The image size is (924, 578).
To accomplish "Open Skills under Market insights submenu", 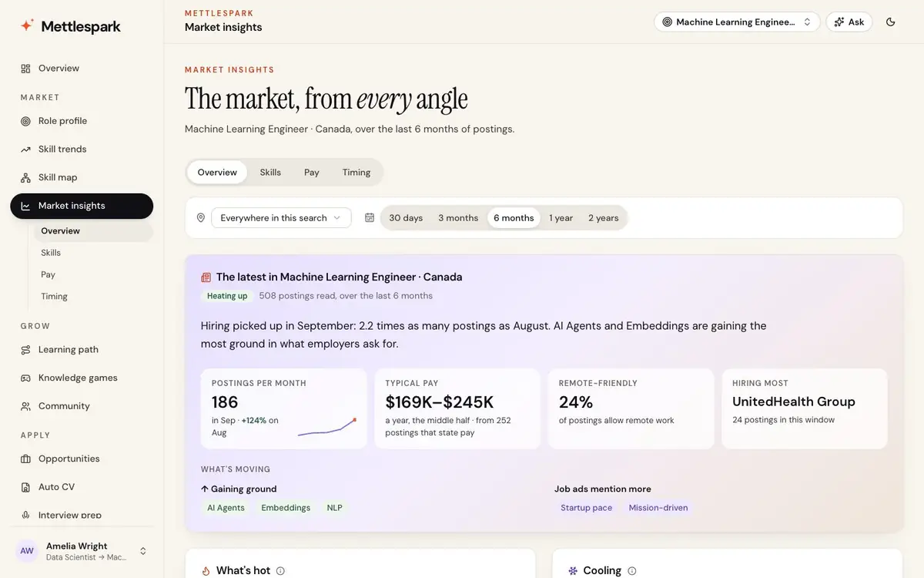I will click(92, 253).
